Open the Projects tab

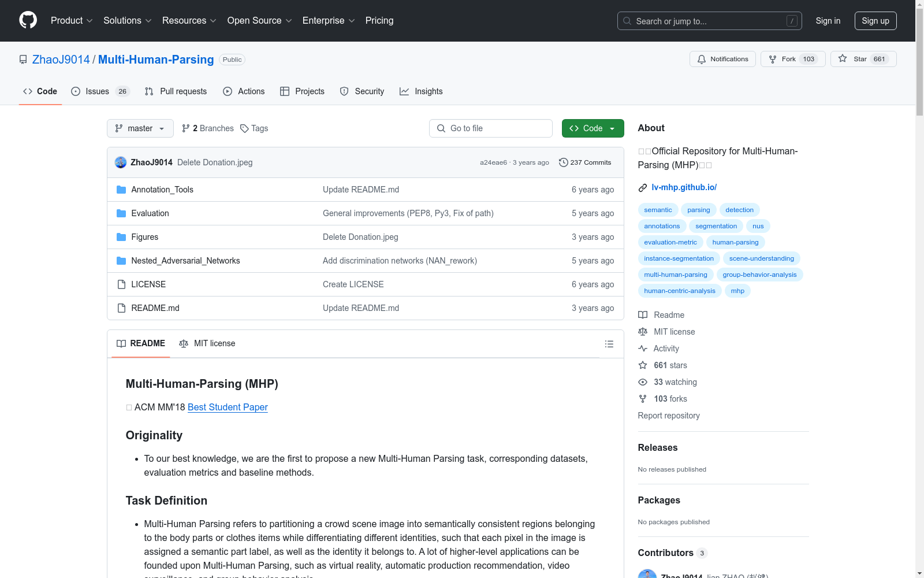(302, 91)
